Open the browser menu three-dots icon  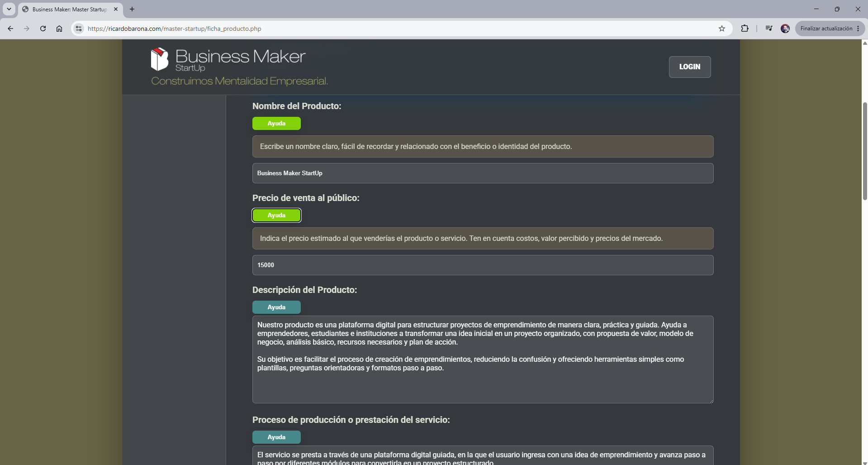click(x=858, y=29)
